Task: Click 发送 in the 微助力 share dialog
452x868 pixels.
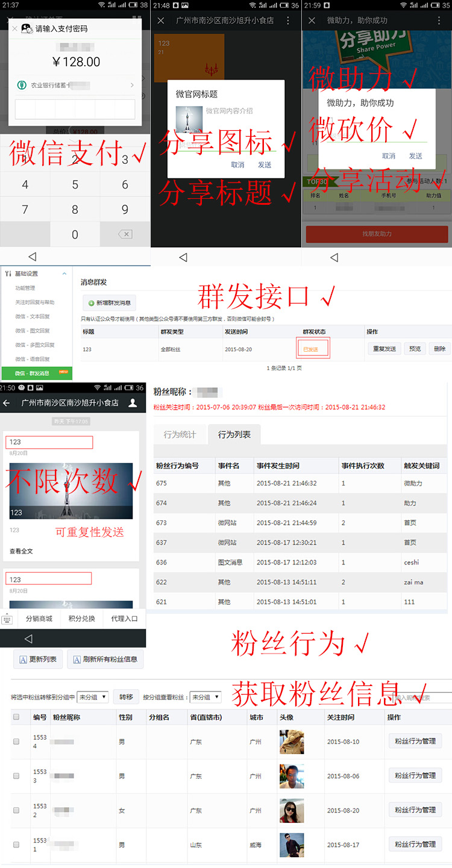Action: click(416, 156)
